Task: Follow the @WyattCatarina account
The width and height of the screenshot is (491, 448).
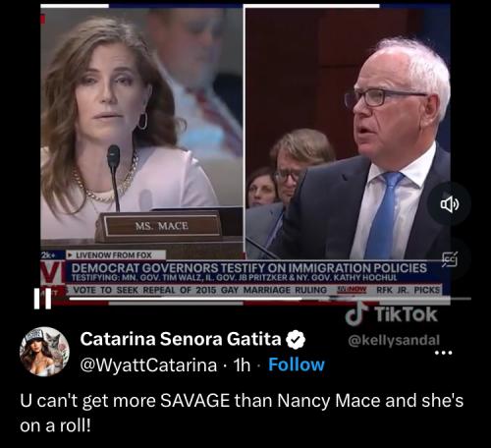Action: click(297, 364)
